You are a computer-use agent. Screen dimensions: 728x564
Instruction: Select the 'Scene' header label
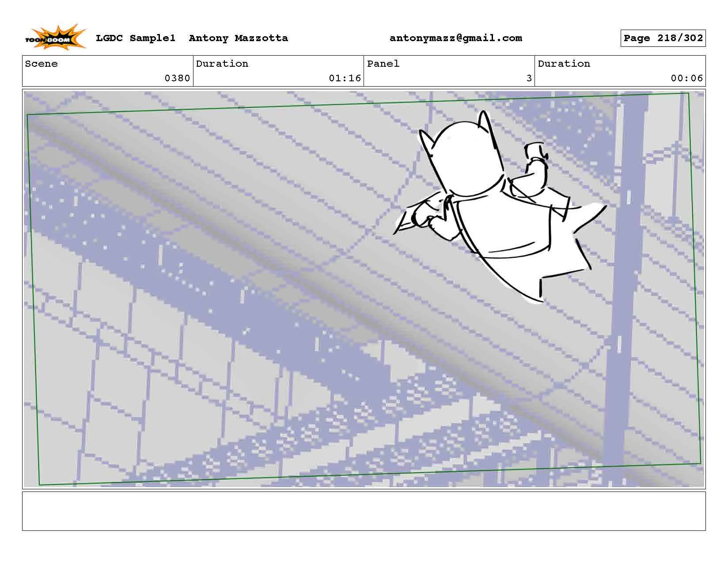41,64
